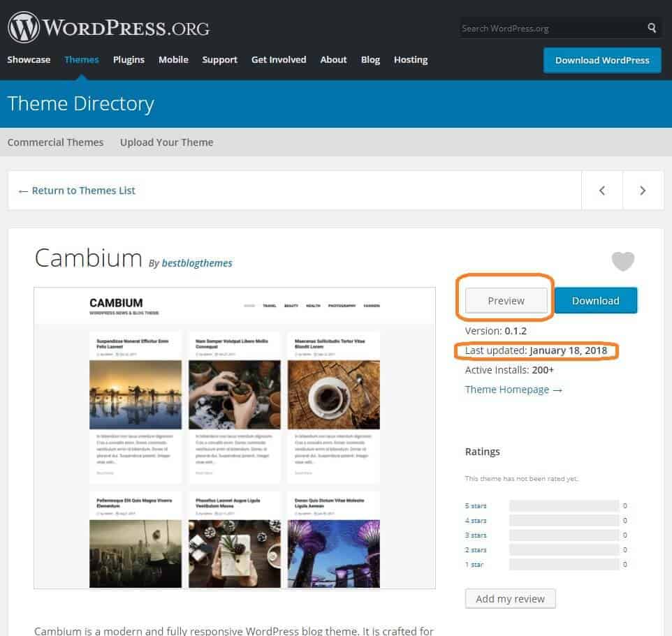The width and height of the screenshot is (672, 636).
Task: Click the Version: 0.1.2 text
Action: point(496,331)
